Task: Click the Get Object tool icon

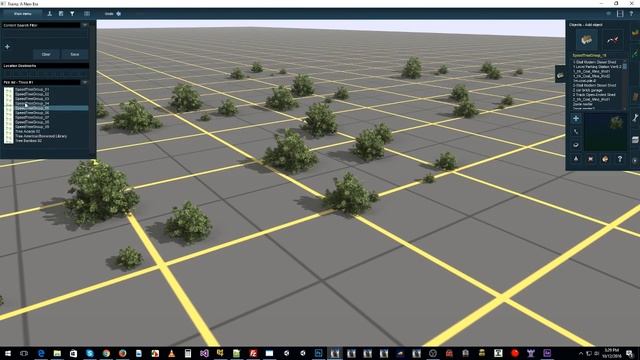Action: (x=605, y=159)
